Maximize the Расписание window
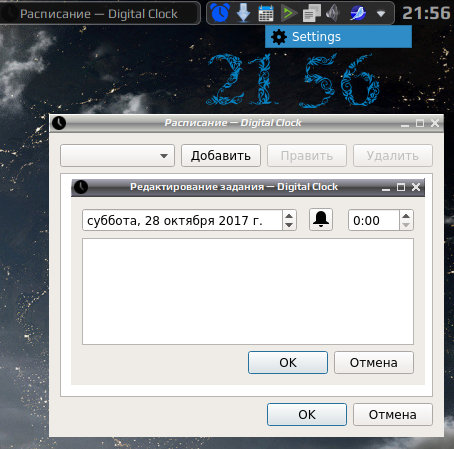This screenshot has width=454, height=449. [420, 123]
